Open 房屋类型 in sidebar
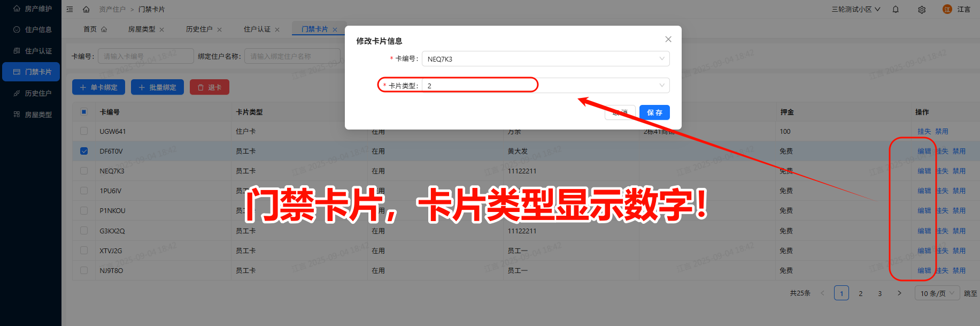980x326 pixels. [x=31, y=115]
